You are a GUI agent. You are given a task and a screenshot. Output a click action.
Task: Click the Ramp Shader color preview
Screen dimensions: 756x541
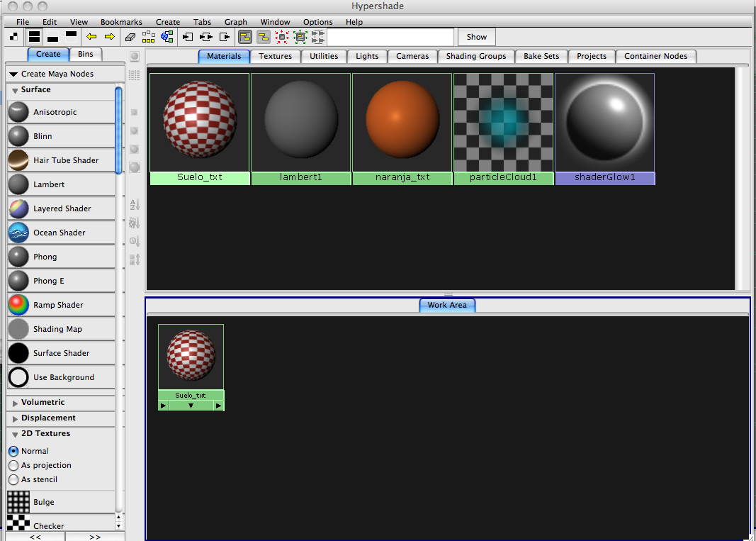coord(18,304)
